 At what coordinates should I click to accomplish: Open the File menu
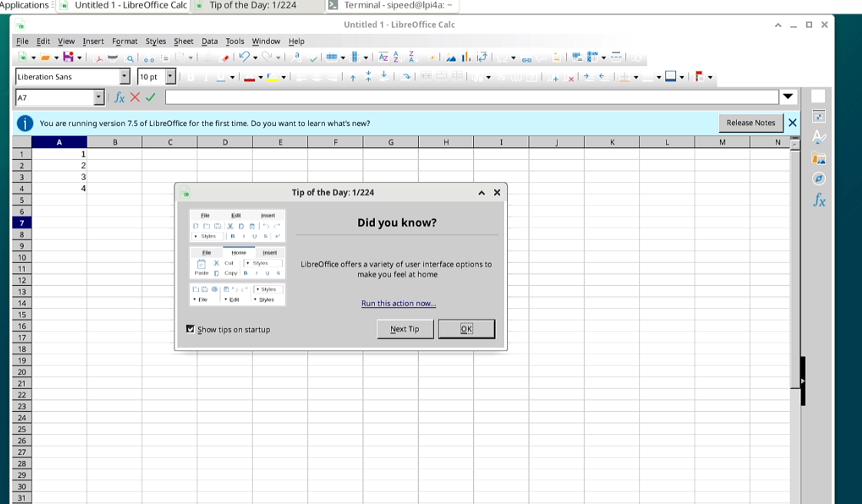tap(22, 41)
